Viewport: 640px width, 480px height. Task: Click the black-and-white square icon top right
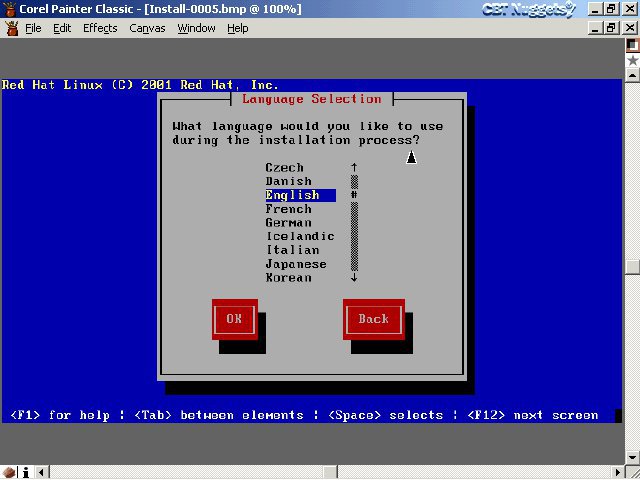pyautogui.click(x=633, y=46)
